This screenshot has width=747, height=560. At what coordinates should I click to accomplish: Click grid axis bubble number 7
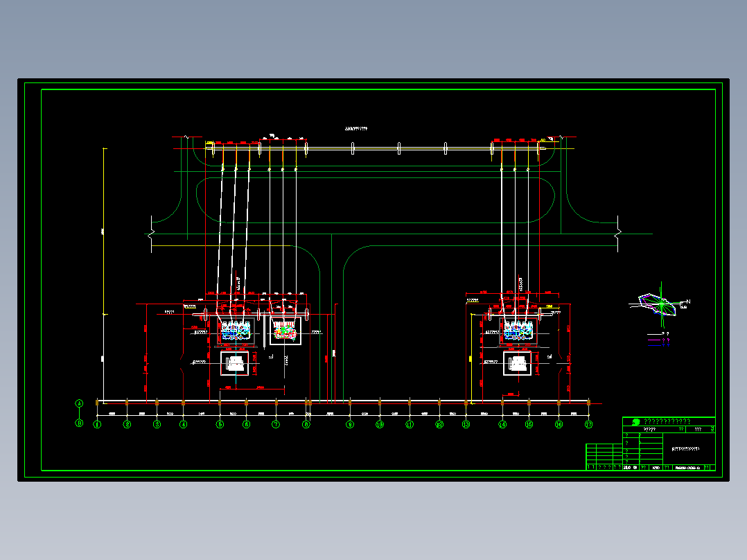276,424
